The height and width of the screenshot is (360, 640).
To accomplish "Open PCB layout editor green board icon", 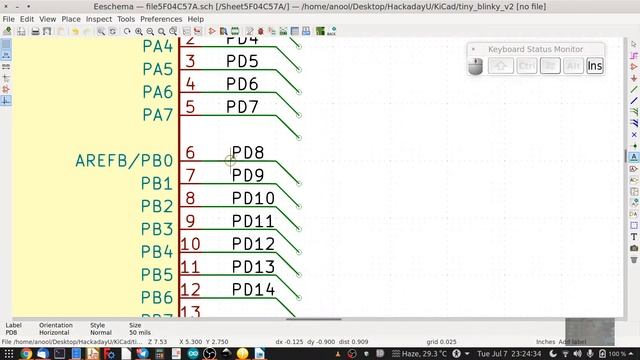I will tap(320, 31).
